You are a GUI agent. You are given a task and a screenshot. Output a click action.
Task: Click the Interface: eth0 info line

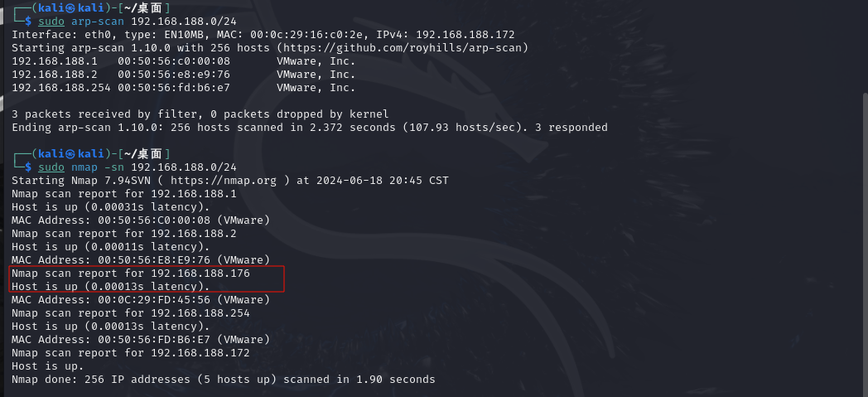(x=263, y=35)
